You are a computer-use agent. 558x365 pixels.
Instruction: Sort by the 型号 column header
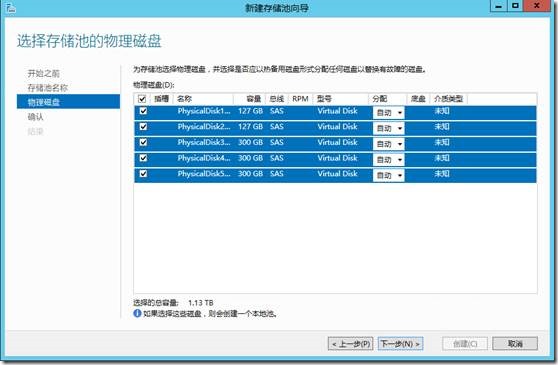coord(341,99)
